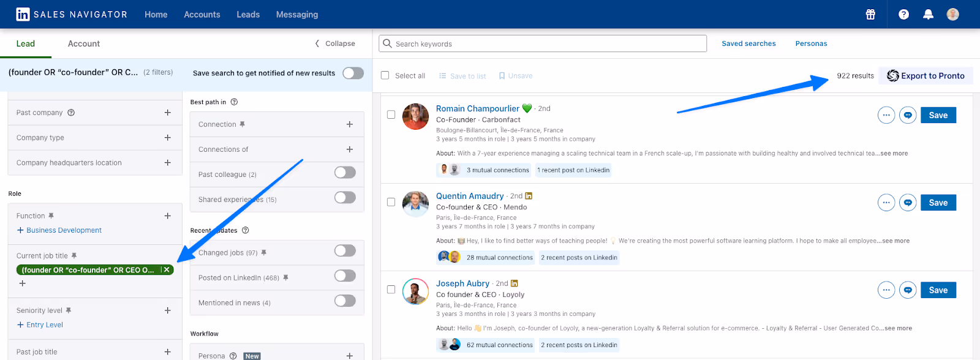Image resolution: width=980 pixels, height=360 pixels.
Task: Go to Home in navigation
Action: (x=156, y=15)
